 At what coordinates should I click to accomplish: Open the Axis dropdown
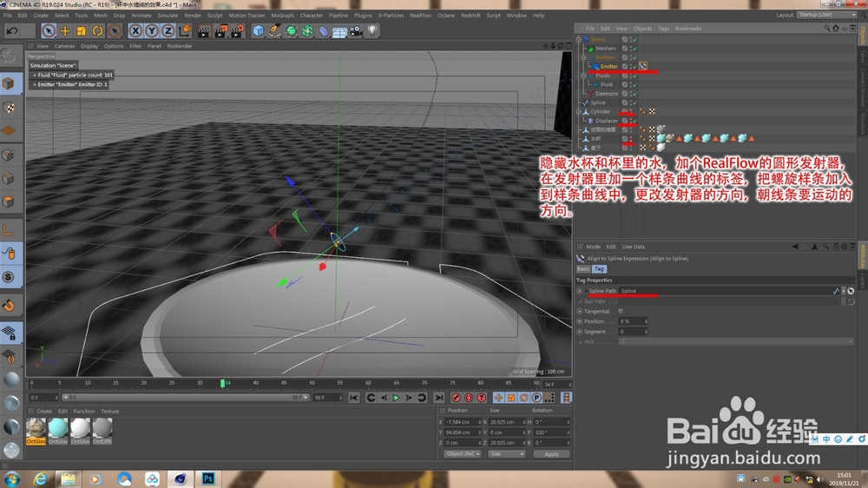point(736,342)
